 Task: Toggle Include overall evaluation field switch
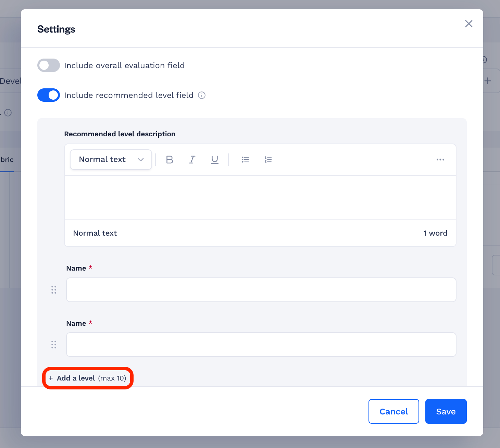(x=49, y=65)
